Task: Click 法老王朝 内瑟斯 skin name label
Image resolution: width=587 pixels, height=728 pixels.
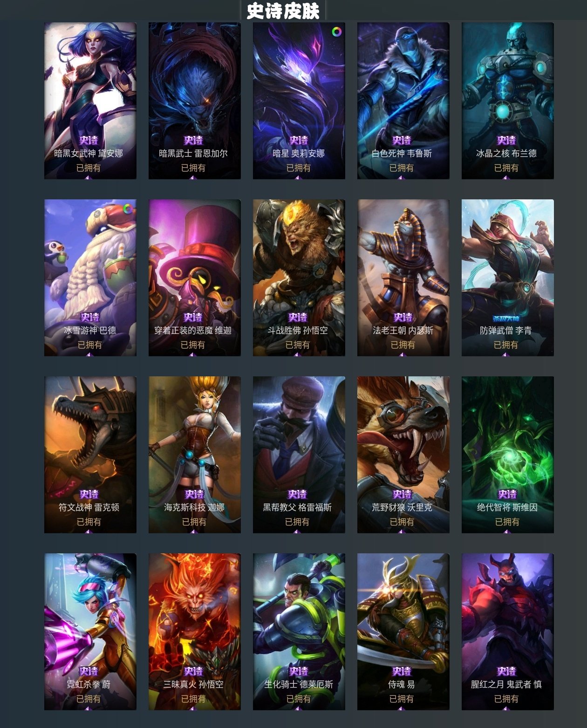Action: (403, 330)
